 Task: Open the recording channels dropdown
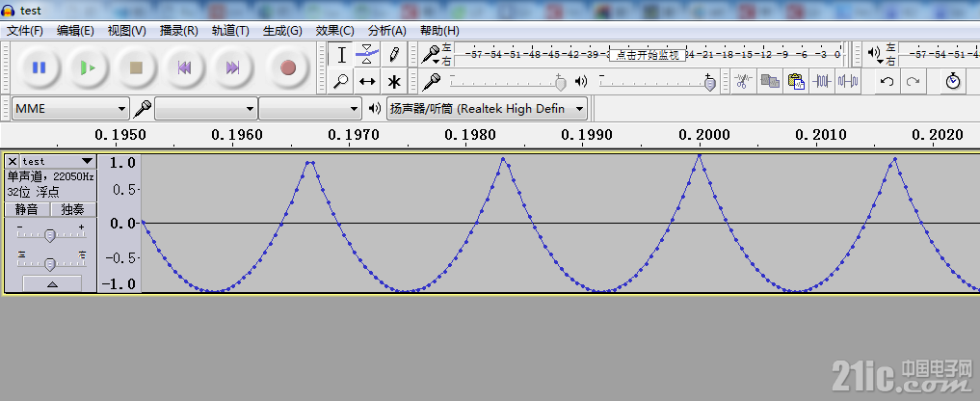click(310, 109)
